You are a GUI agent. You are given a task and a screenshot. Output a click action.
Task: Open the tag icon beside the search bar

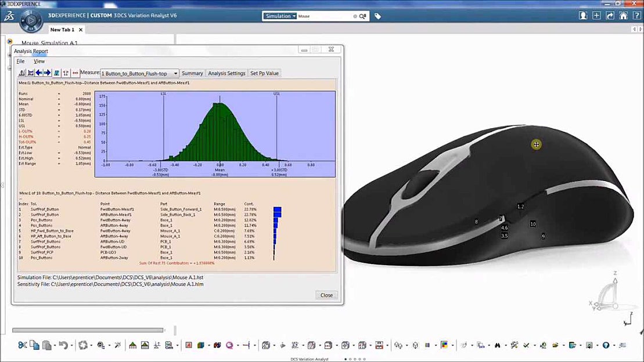377,16
